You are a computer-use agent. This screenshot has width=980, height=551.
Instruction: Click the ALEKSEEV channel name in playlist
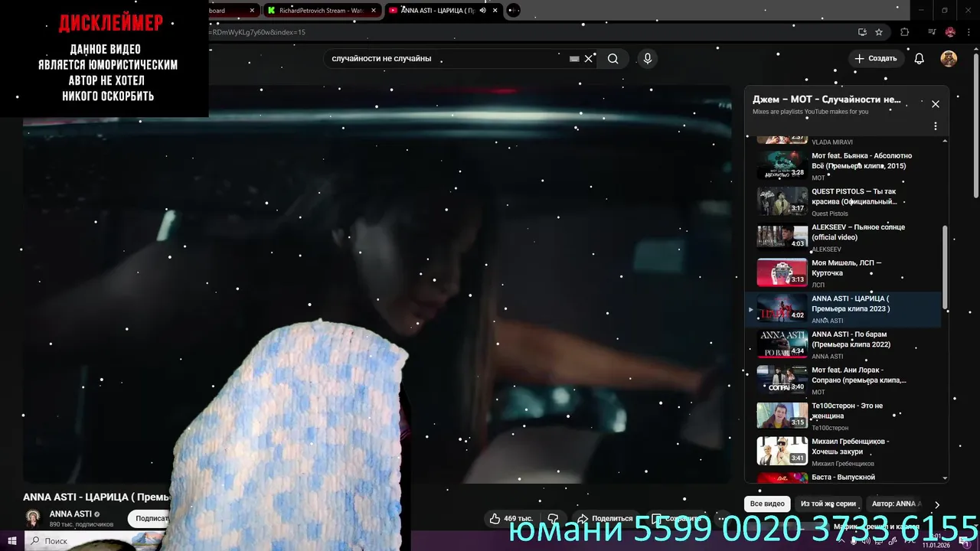[x=826, y=249]
